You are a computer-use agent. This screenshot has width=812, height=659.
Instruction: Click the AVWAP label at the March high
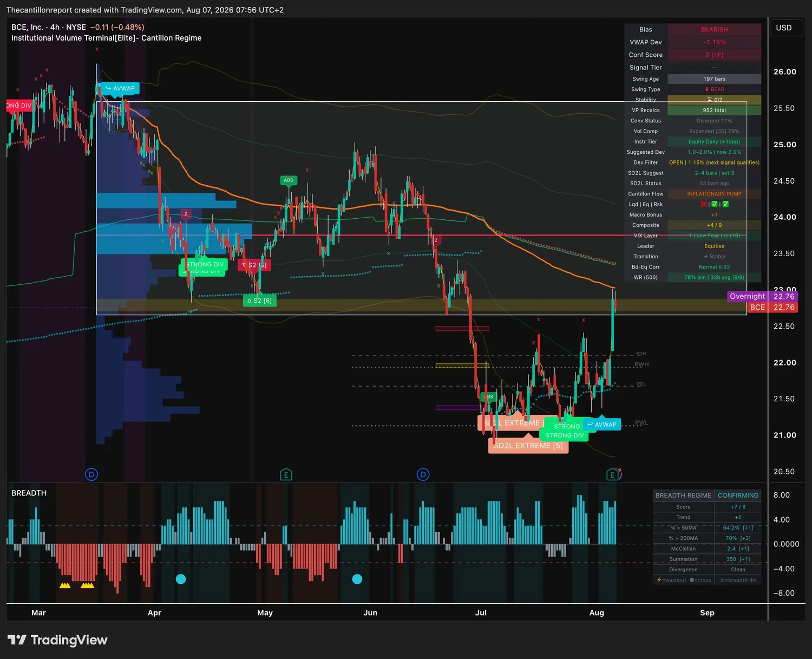pos(119,88)
